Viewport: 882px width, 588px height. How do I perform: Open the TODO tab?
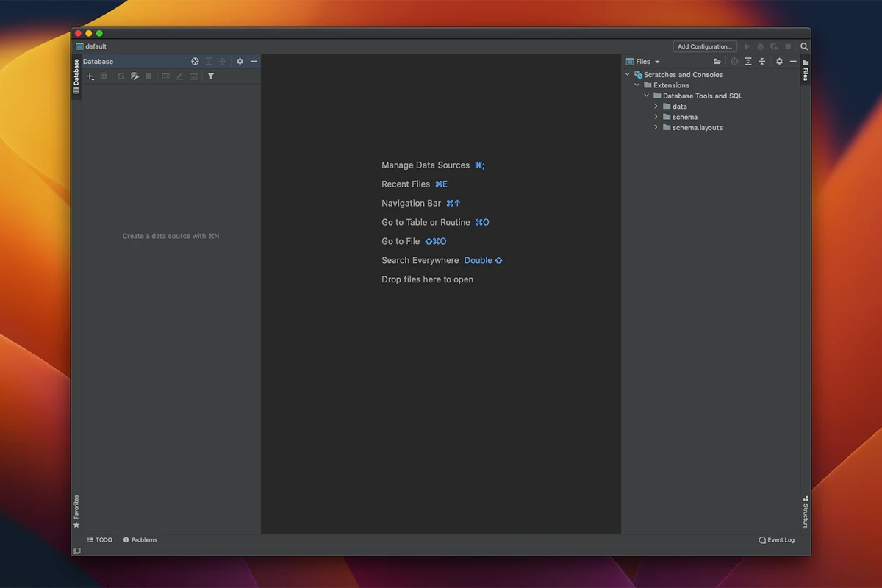point(100,540)
